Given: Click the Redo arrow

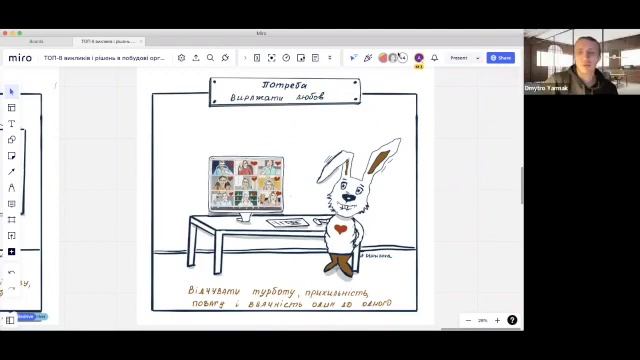Looking at the screenshot, I should coord(11,288).
